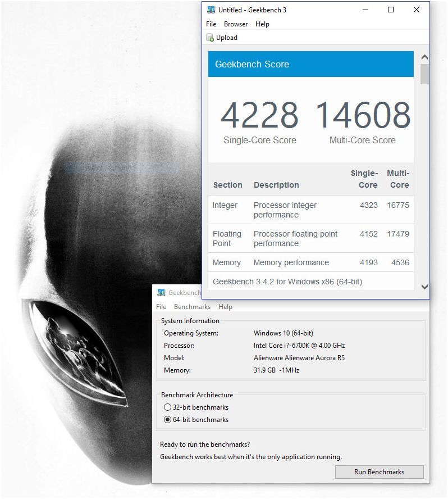448x499 pixels.
Task: Click the Geekbench Score header banner
Action: pyautogui.click(x=310, y=64)
